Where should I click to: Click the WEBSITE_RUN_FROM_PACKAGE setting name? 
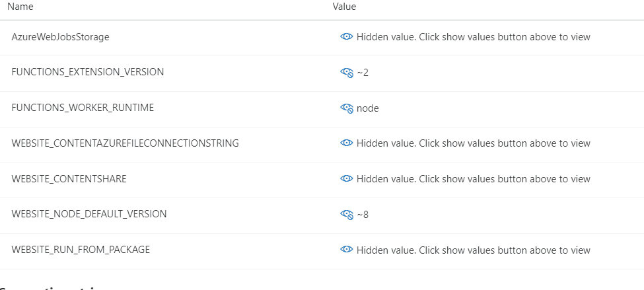(81, 250)
